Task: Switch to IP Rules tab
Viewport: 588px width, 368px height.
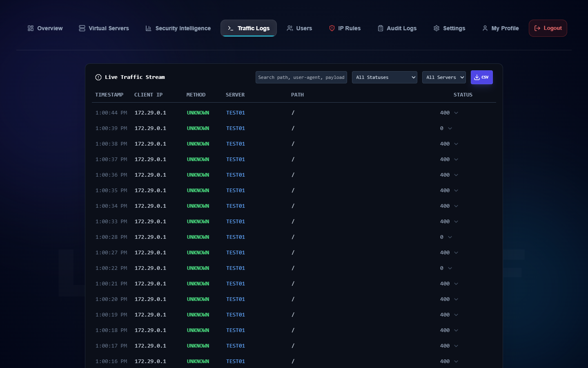Action: tap(345, 28)
